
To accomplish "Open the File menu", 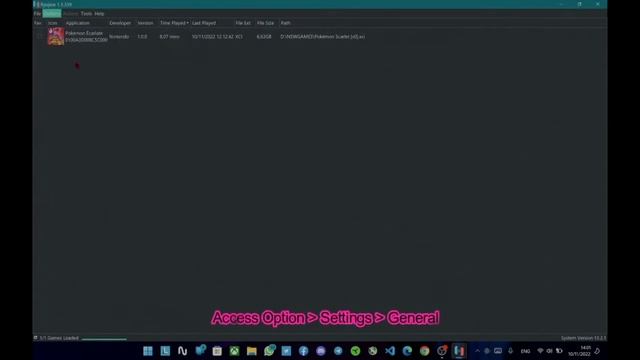I will 37,13.
